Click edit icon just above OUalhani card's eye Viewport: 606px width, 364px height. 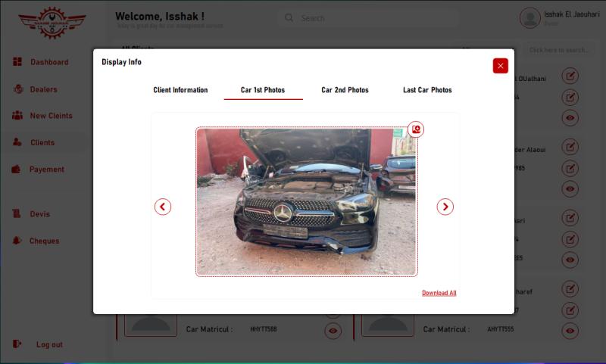coord(570,98)
